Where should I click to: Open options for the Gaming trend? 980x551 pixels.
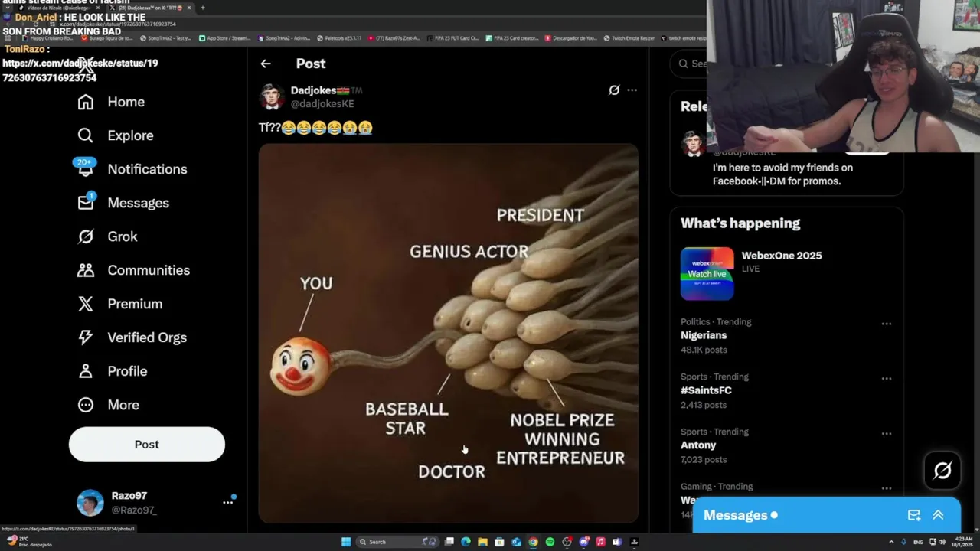tap(887, 488)
